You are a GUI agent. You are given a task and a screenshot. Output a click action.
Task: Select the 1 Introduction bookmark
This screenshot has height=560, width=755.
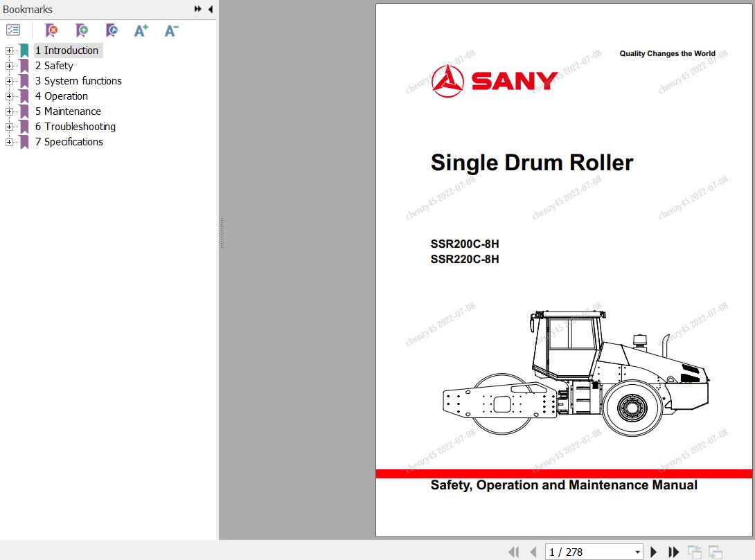pos(67,51)
